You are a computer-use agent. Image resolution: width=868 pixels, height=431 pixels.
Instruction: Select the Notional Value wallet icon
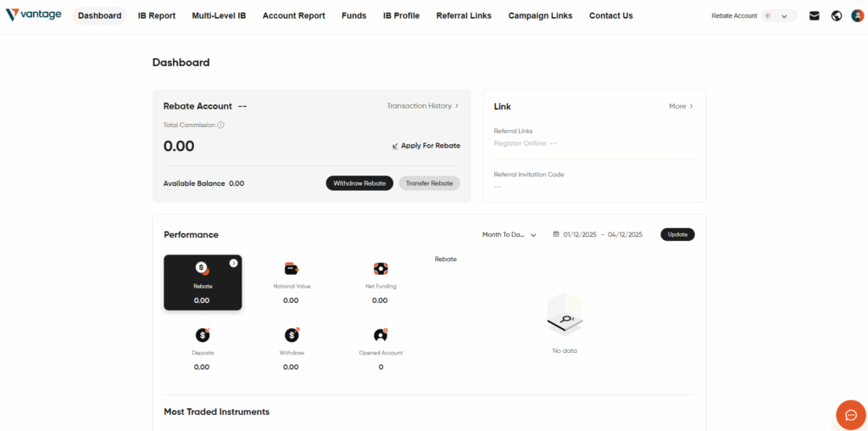[x=292, y=269]
